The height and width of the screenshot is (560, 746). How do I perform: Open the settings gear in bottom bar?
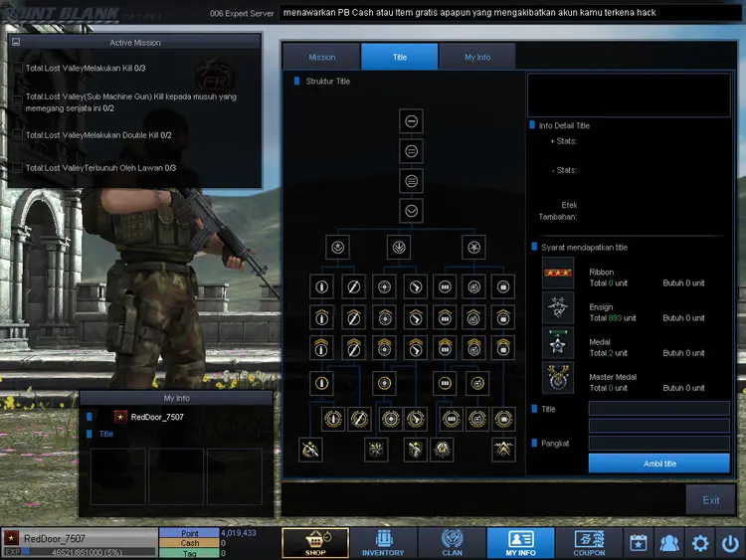point(700,542)
